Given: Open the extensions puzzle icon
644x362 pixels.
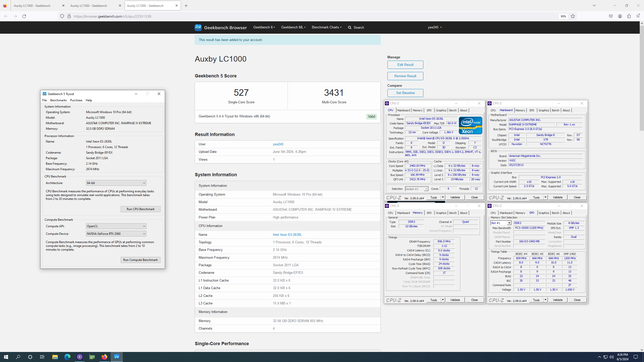Looking at the screenshot, I should point(629,16).
